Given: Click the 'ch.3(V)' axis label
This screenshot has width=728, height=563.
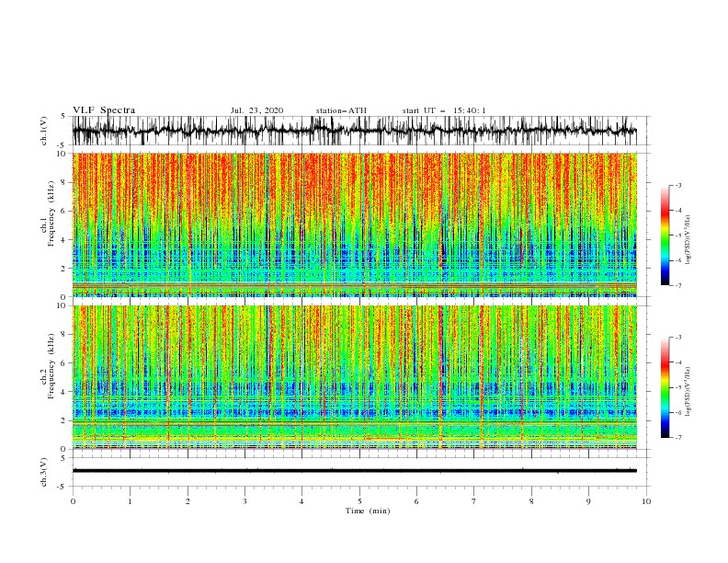Looking at the screenshot, I should [44, 472].
